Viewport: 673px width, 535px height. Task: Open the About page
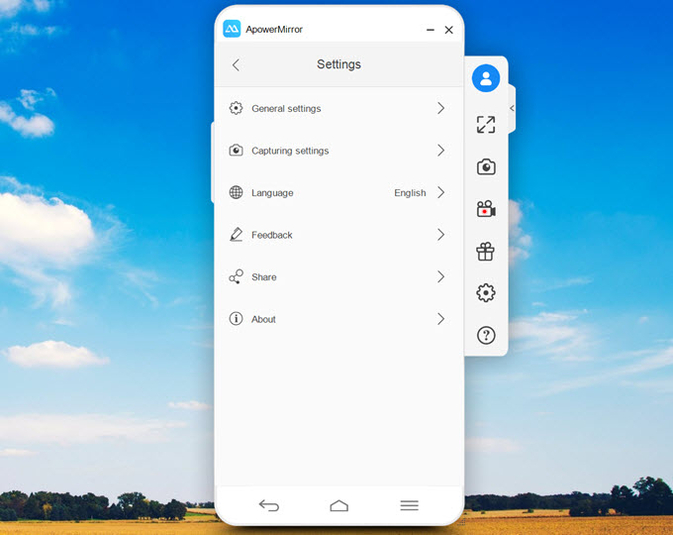click(x=339, y=319)
